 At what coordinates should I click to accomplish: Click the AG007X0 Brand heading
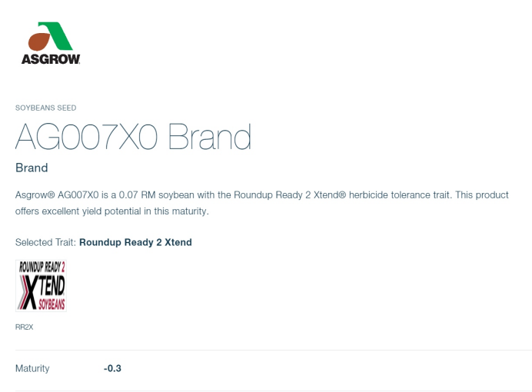pyautogui.click(x=133, y=136)
